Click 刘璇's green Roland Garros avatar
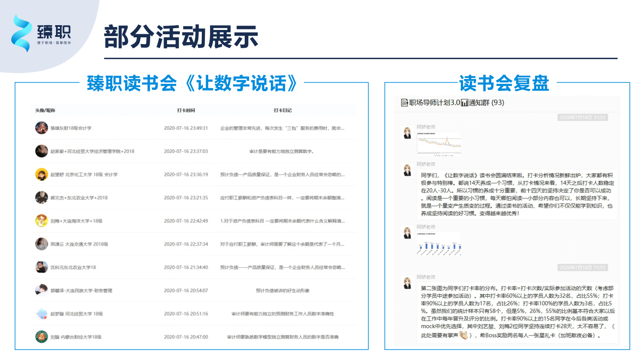The height and width of the screenshot is (362, 644). [42, 337]
